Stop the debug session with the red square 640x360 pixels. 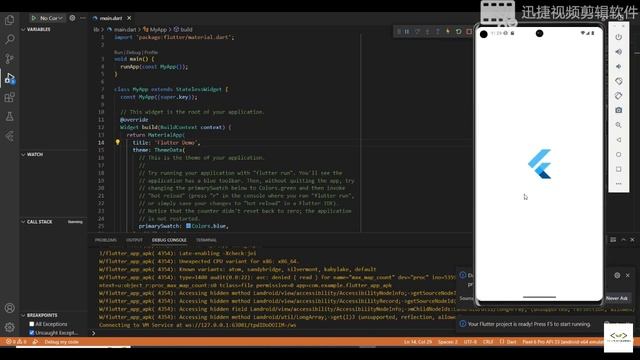click(x=469, y=31)
